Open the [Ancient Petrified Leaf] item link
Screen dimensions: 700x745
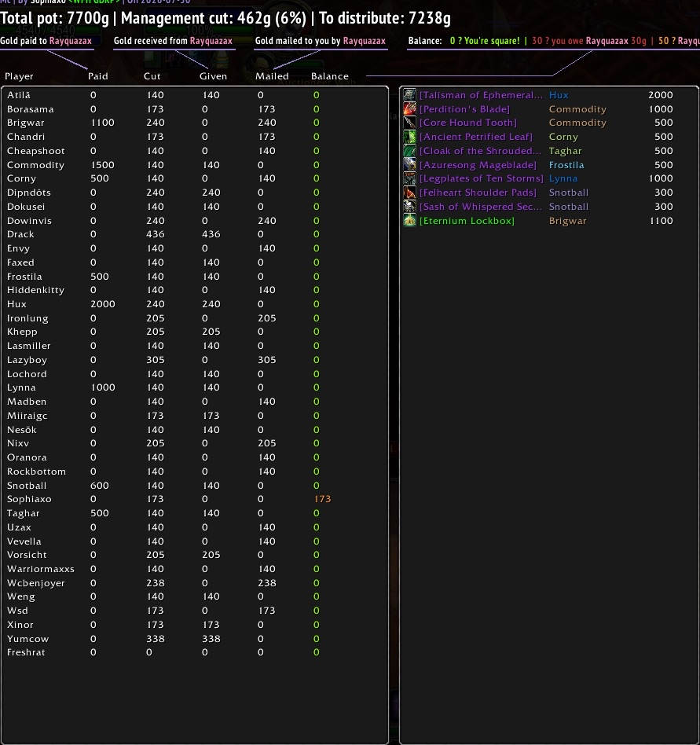pyautogui.click(x=476, y=137)
